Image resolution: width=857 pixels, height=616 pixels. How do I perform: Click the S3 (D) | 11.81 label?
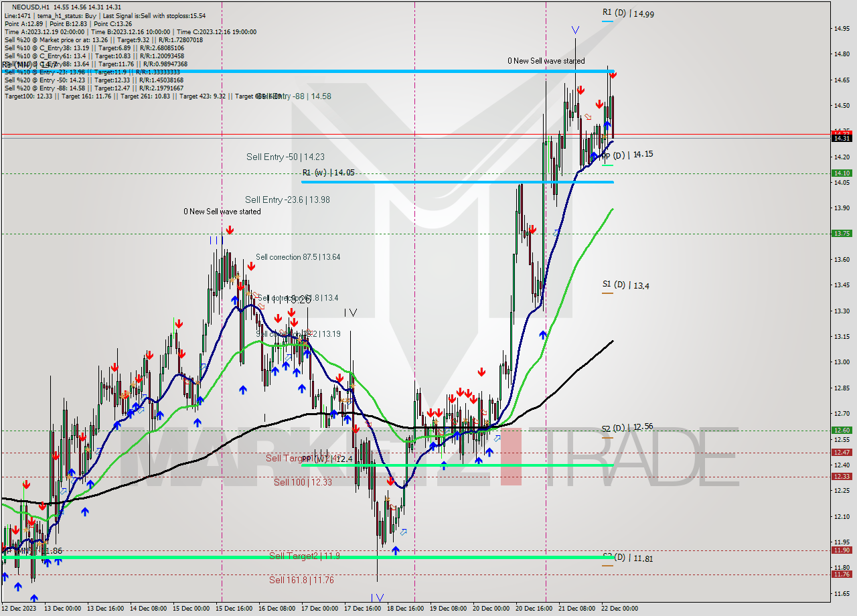[x=627, y=557]
